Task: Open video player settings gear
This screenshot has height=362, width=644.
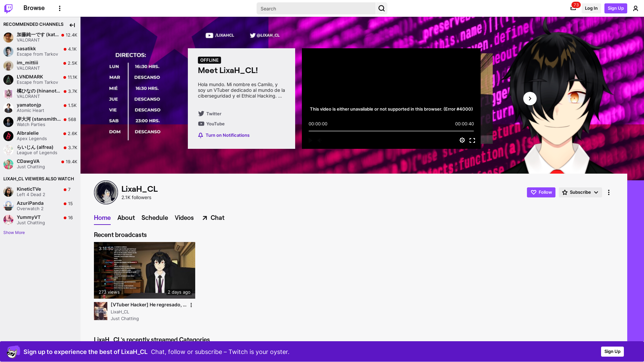Action: point(462,140)
